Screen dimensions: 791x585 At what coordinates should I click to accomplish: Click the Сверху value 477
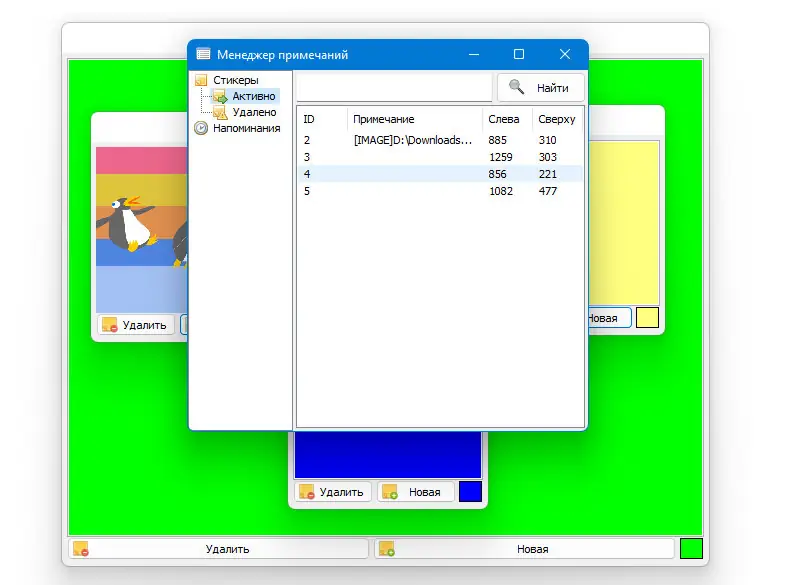coord(547,191)
